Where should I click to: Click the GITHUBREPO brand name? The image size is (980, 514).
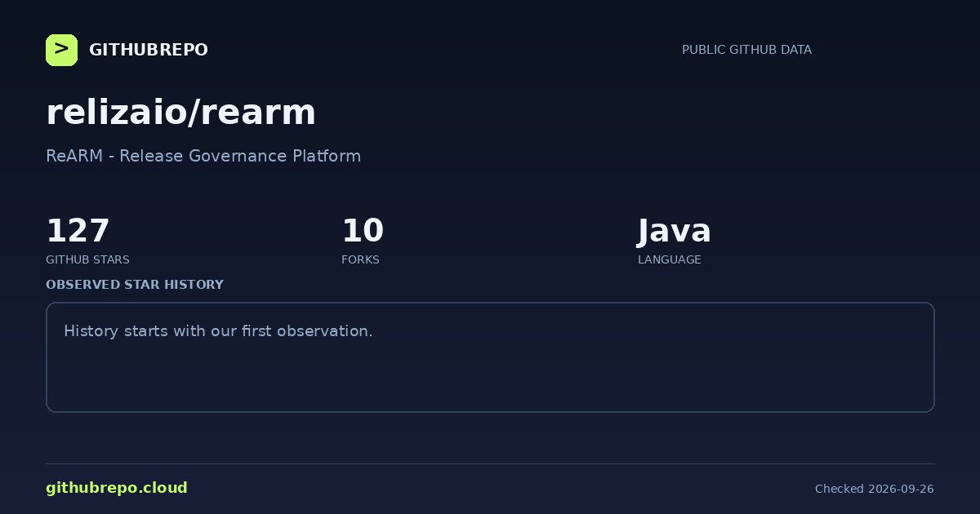pyautogui.click(x=148, y=50)
